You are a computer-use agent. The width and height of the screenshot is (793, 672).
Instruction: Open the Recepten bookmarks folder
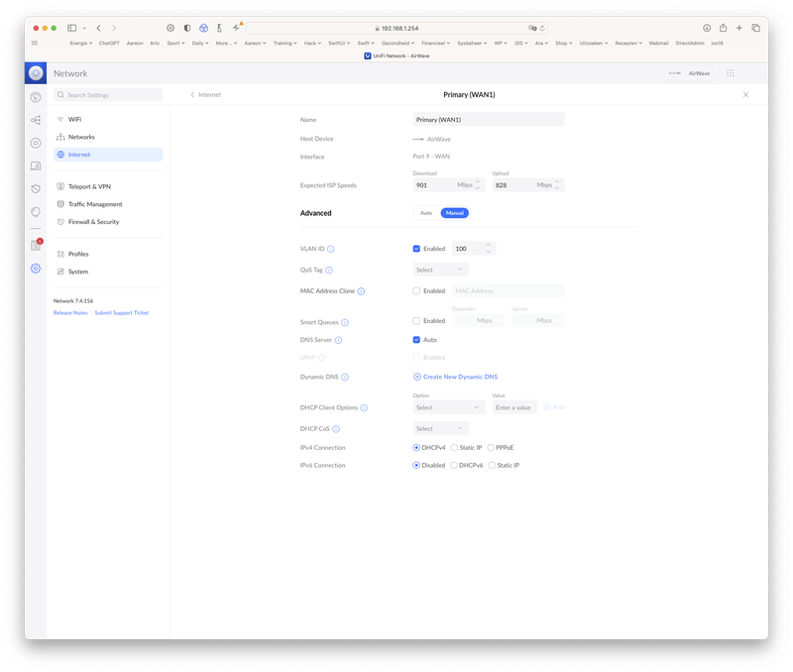point(628,43)
